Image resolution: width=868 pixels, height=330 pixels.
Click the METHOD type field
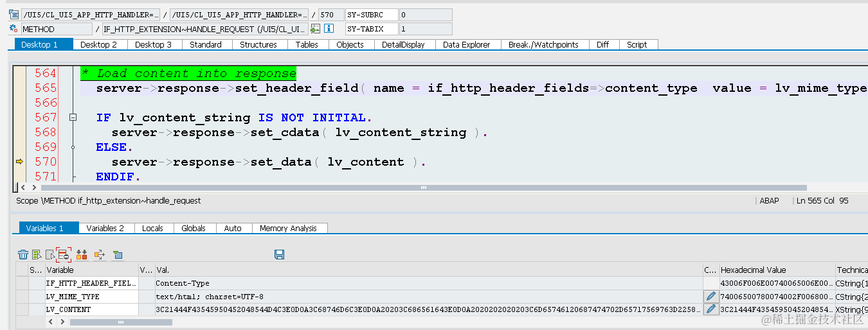pyautogui.click(x=57, y=29)
